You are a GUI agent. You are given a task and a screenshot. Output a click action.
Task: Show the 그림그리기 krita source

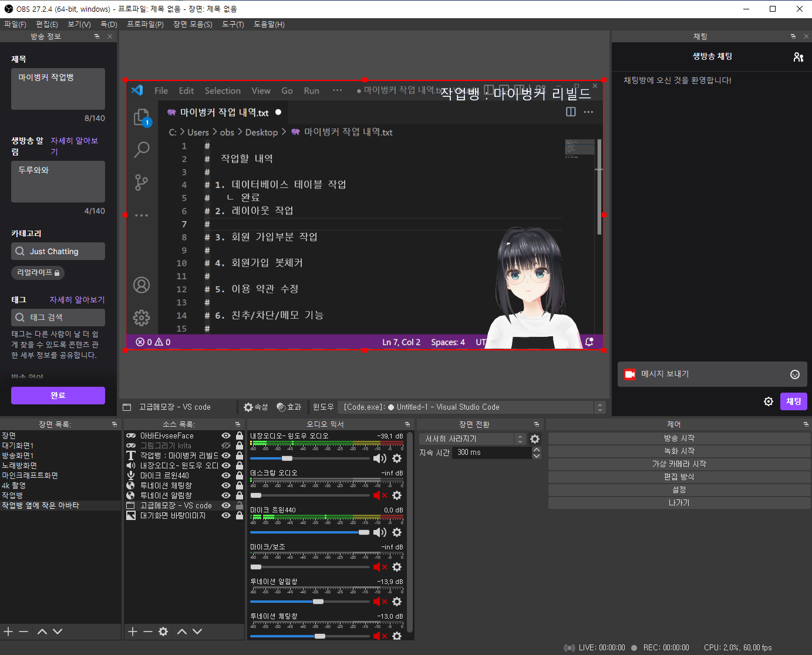(226, 446)
